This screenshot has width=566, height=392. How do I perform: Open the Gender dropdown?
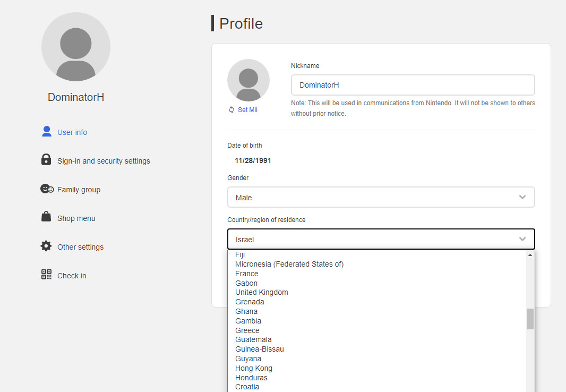(381, 197)
